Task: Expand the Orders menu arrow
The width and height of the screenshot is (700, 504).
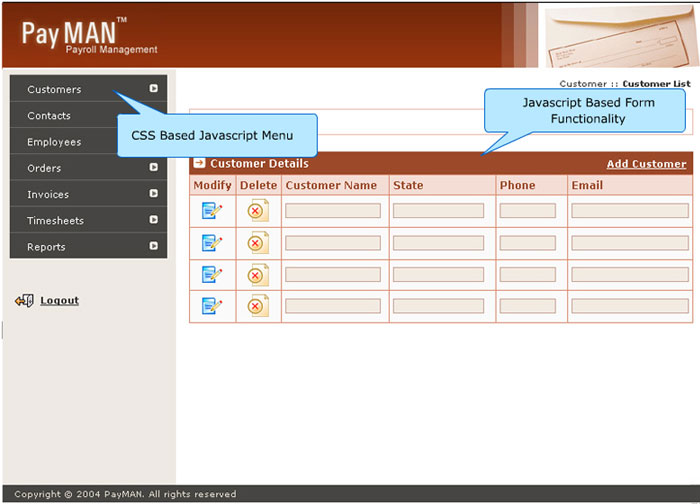Action: click(x=154, y=167)
